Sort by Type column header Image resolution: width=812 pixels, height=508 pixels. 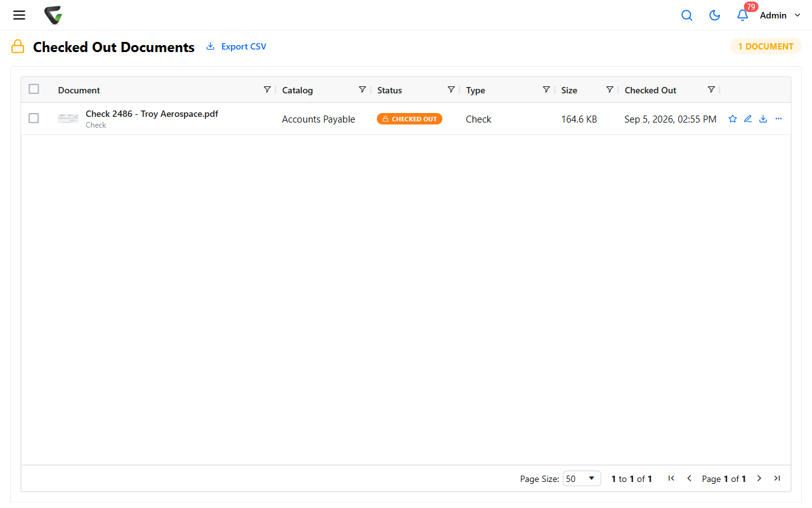(x=475, y=90)
